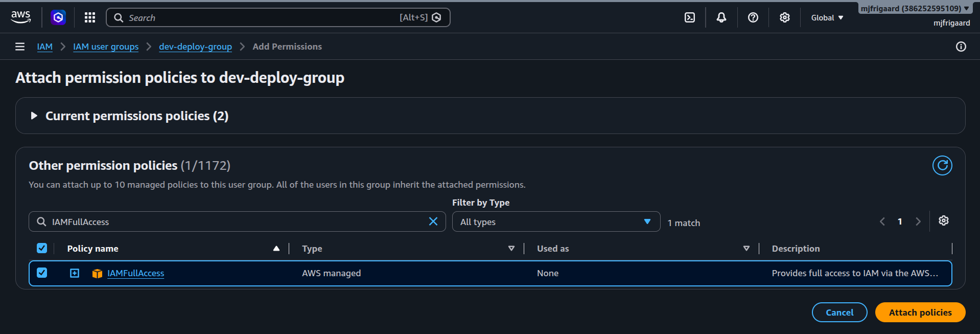Open table preferences gear icon
Image resolution: width=980 pixels, height=334 pixels.
tap(944, 220)
